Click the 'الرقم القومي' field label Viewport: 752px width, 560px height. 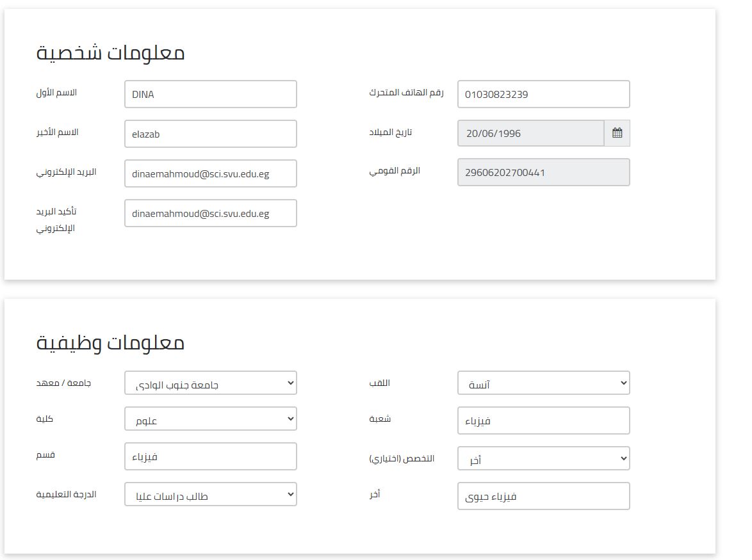(x=395, y=172)
